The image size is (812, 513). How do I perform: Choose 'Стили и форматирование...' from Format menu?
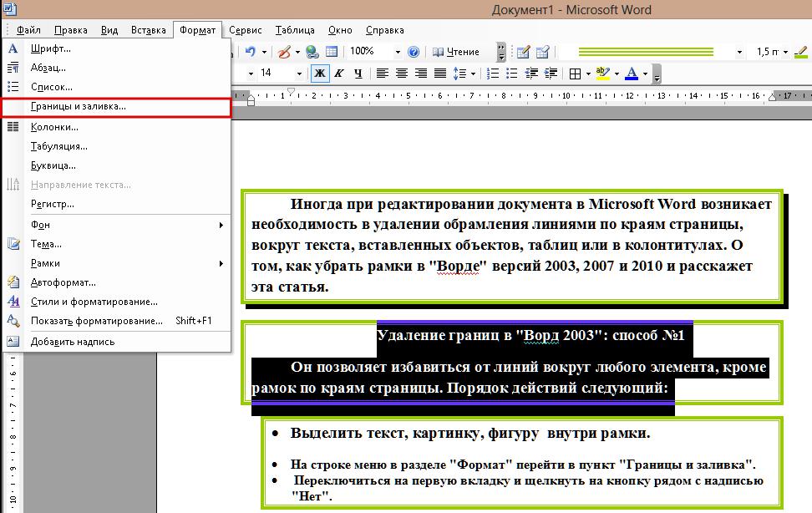pyautogui.click(x=94, y=302)
